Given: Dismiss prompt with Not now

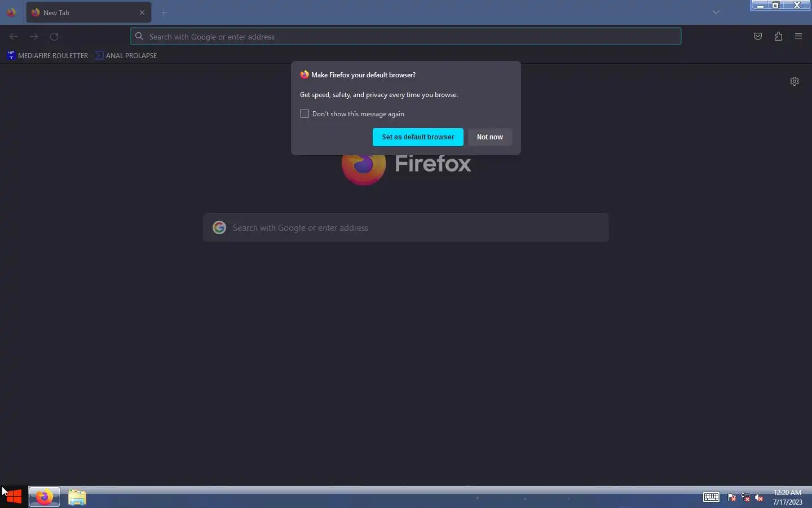Looking at the screenshot, I should [490, 137].
